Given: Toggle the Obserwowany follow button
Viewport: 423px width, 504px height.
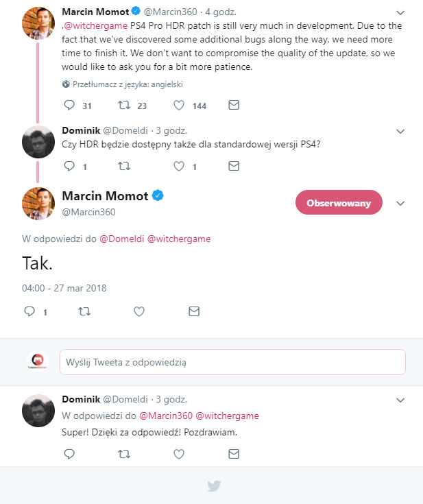Looking at the screenshot, I should [339, 203].
